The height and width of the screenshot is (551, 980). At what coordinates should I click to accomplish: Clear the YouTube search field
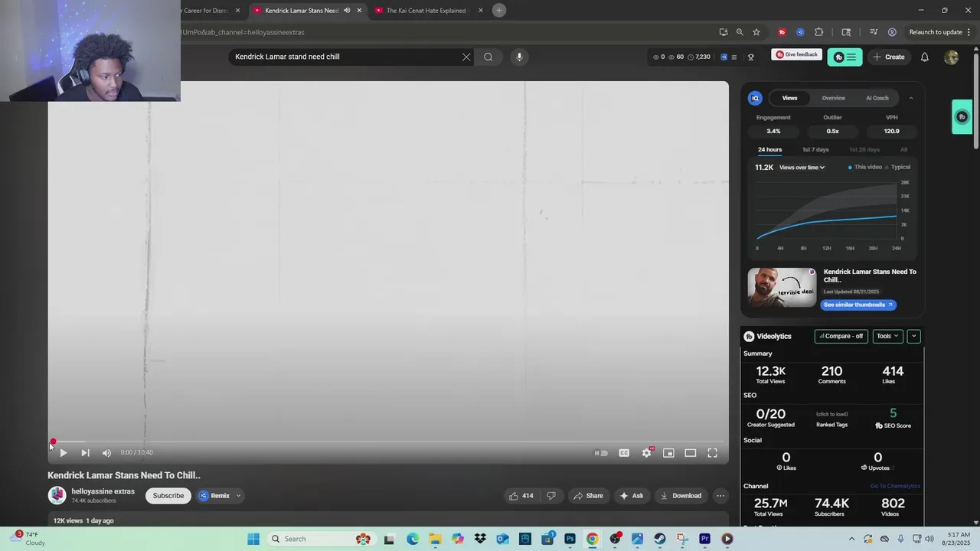(465, 57)
